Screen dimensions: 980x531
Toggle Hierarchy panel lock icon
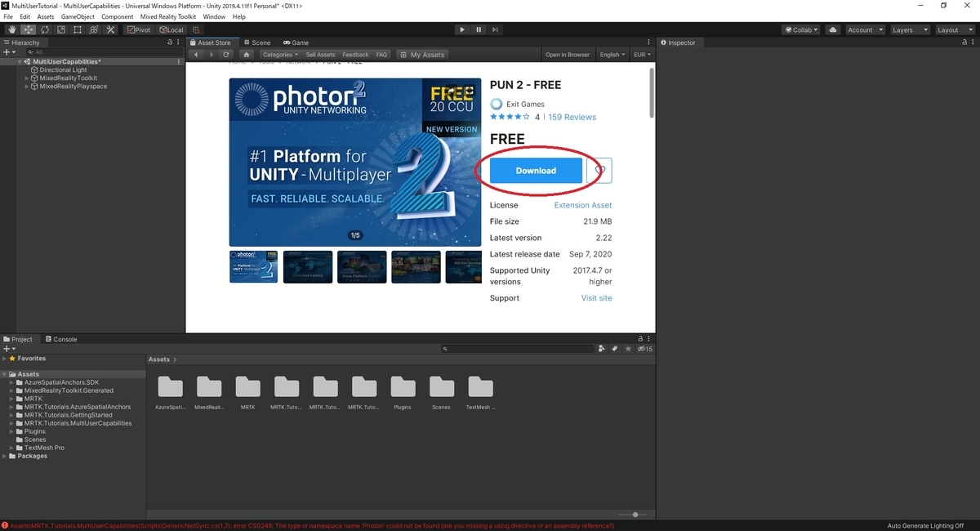(169, 42)
